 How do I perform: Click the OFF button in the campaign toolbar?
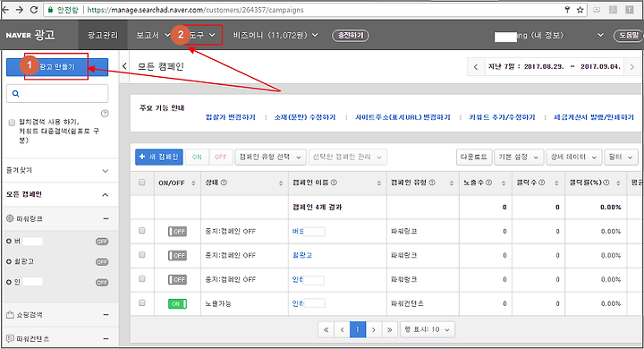coord(221,157)
